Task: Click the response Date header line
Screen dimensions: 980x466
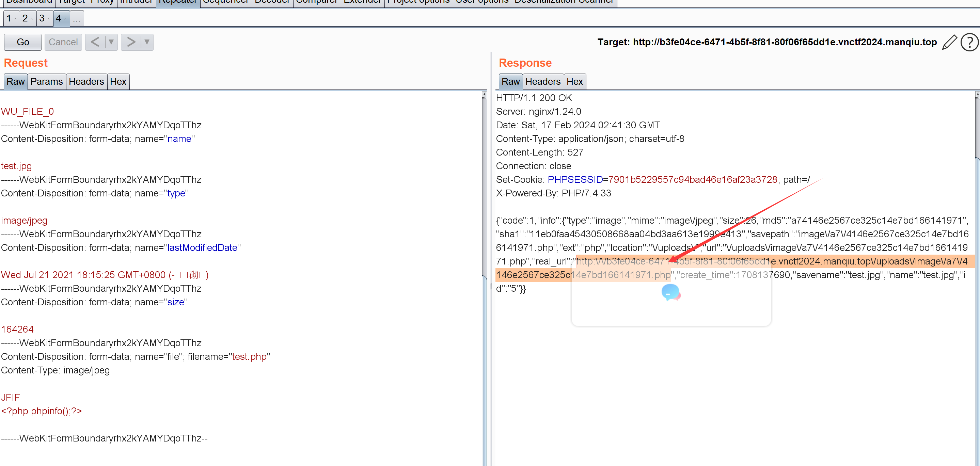Action: (x=578, y=125)
